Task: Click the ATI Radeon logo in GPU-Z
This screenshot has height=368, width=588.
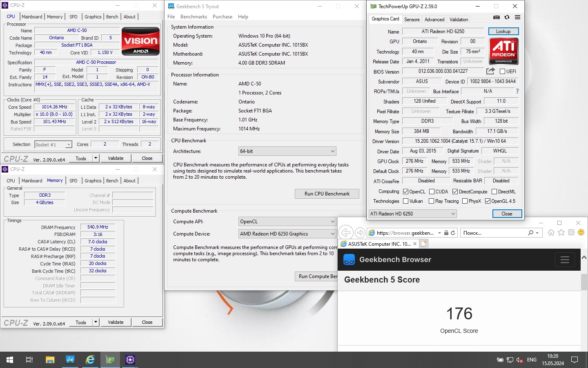Action: pos(503,51)
